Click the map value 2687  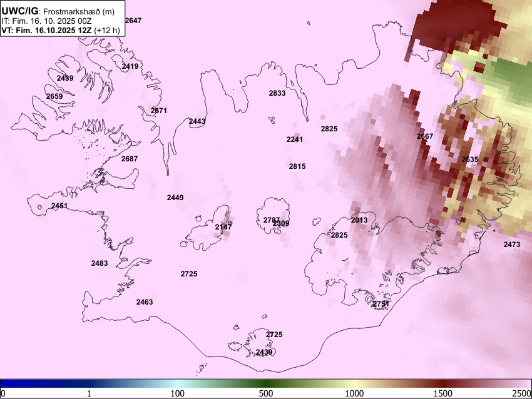[x=130, y=159]
